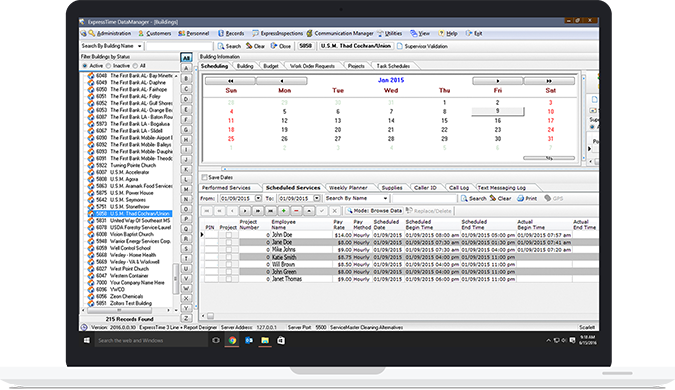Open the Work Order Requests tab
This screenshot has height=390, width=675.
pos(312,66)
